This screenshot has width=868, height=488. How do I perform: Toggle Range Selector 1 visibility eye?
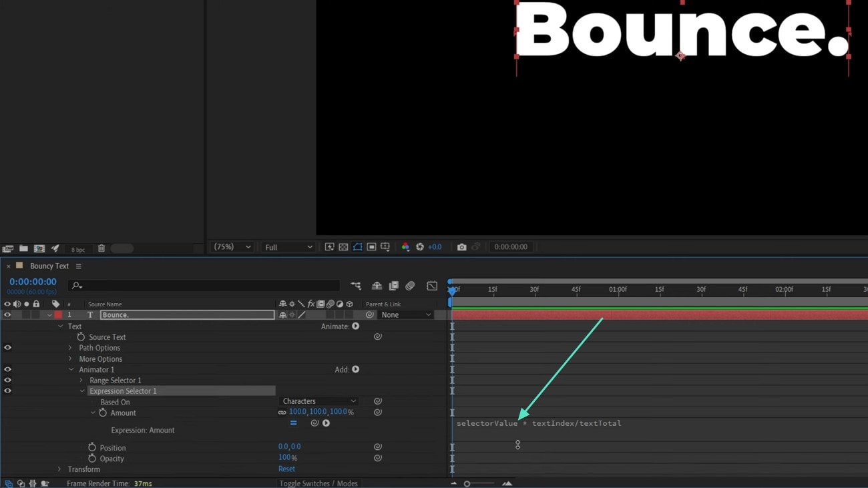pos(7,380)
